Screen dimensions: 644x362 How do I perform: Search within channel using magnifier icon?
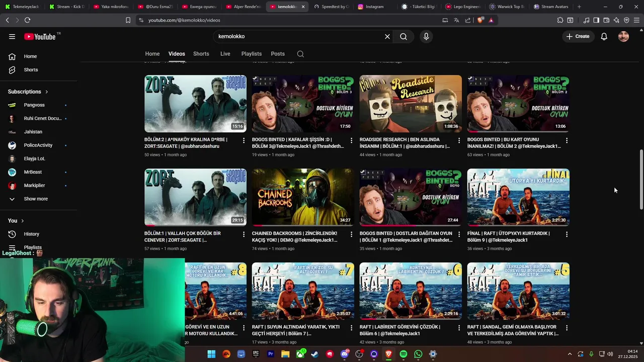300,54
